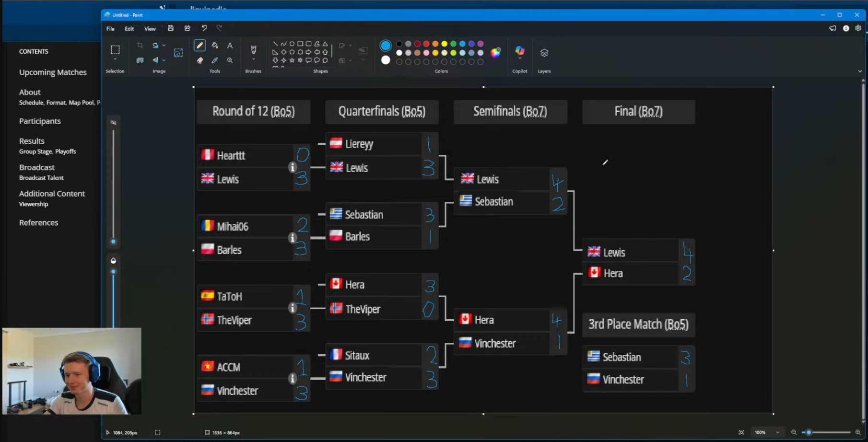Open the Brushes dropdown

click(x=253, y=60)
